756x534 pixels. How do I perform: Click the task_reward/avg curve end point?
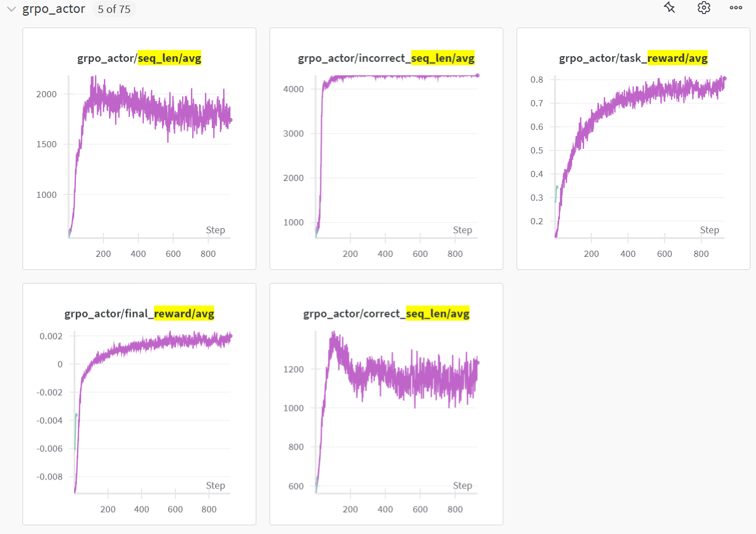click(x=724, y=79)
